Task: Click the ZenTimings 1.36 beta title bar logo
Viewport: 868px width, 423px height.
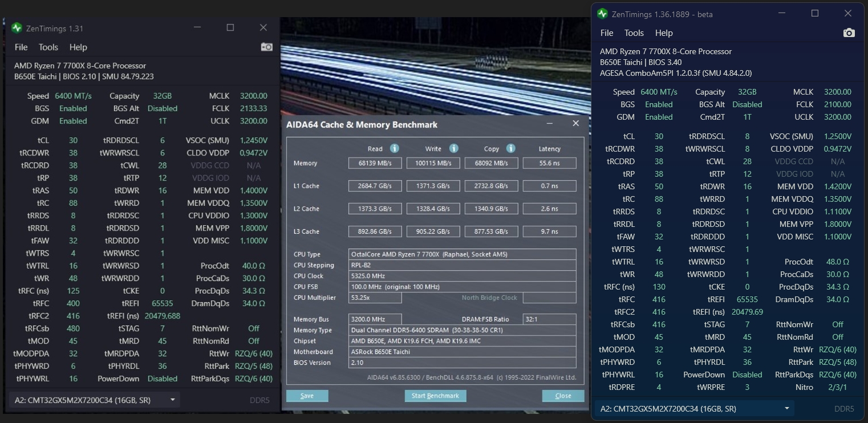Action: [x=602, y=14]
